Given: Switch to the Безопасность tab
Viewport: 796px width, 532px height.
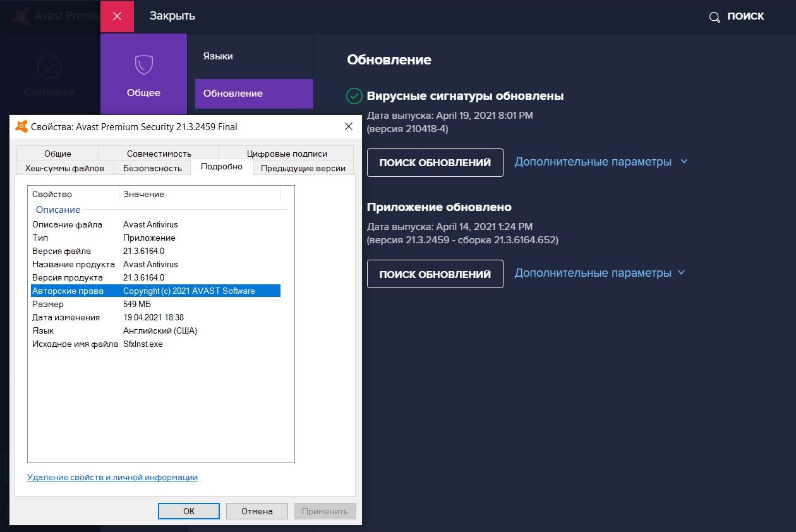Looking at the screenshot, I should [x=152, y=168].
